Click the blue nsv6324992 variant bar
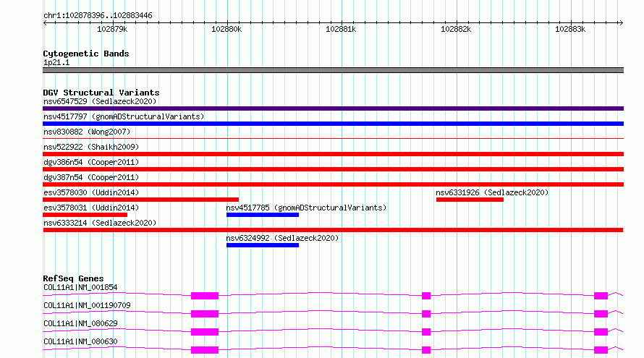Viewport: 644px width, 358px height. pos(263,245)
